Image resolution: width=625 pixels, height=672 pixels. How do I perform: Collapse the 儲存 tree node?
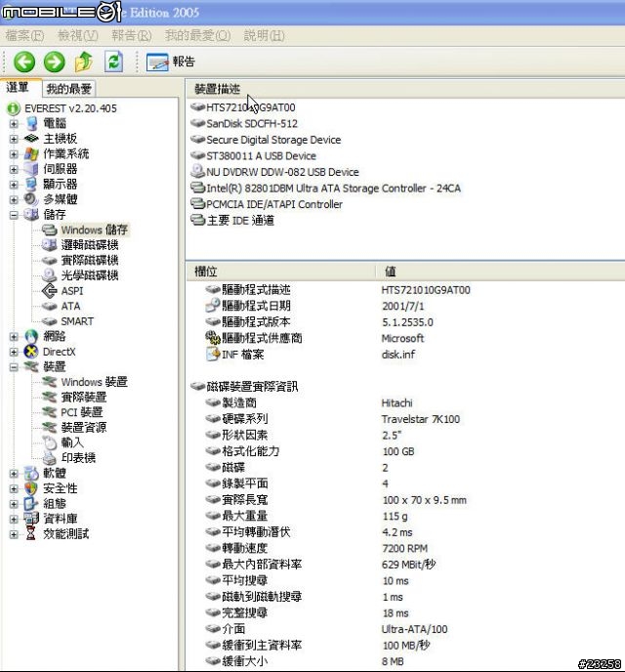click(x=14, y=215)
